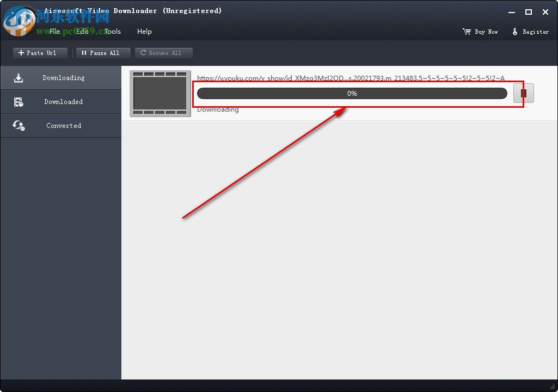Image resolution: width=558 pixels, height=392 pixels.
Task: Click the 0% download progress bar
Action: pos(352,93)
